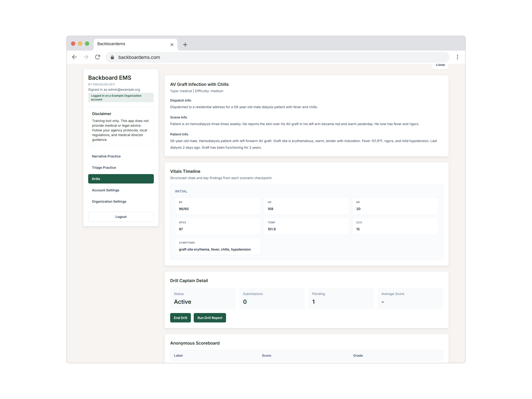The height and width of the screenshot is (399, 532).
Task: Click the Label column header
Action: [x=178, y=355]
